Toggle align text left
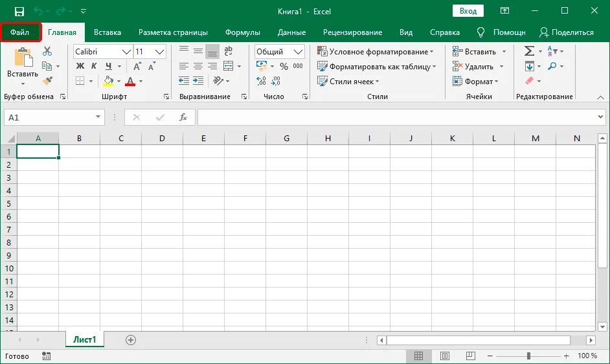610x364 pixels. point(184,66)
